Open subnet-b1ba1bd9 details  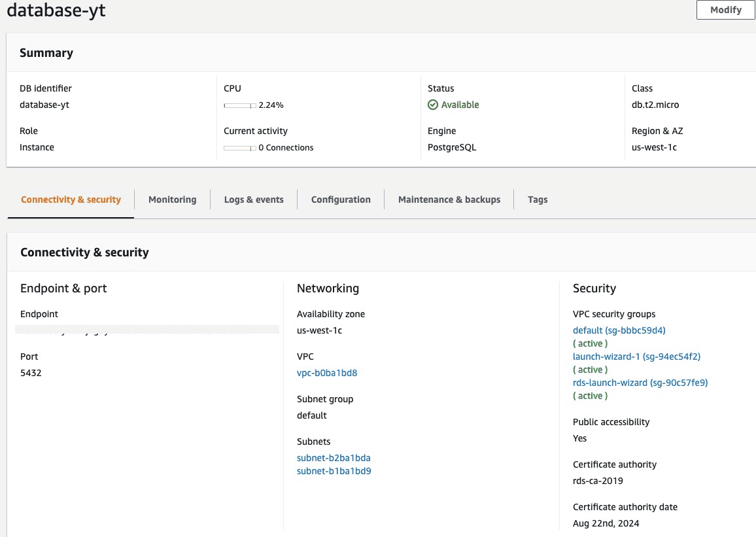tap(334, 471)
